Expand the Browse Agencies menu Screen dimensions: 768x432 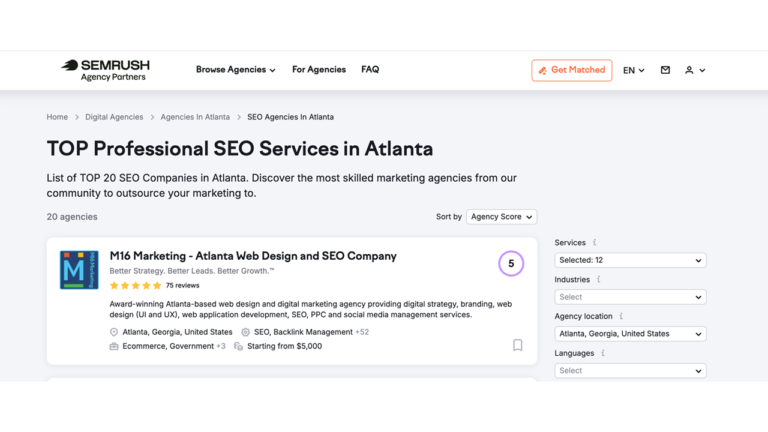point(236,70)
